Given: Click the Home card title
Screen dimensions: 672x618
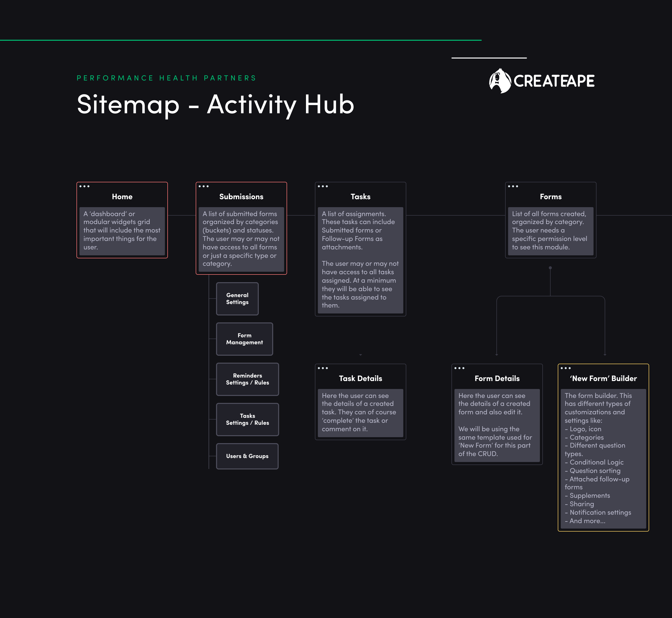Looking at the screenshot, I should 122,197.
